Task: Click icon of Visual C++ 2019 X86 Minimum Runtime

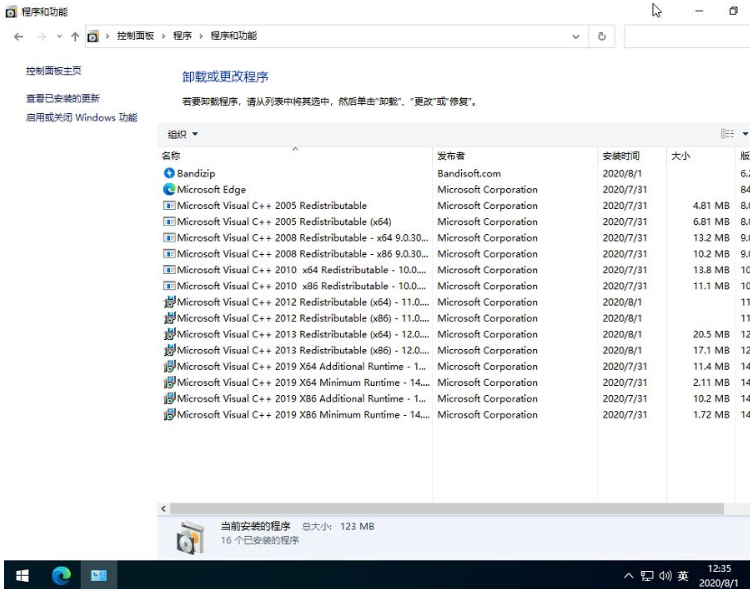Action: 169,414
